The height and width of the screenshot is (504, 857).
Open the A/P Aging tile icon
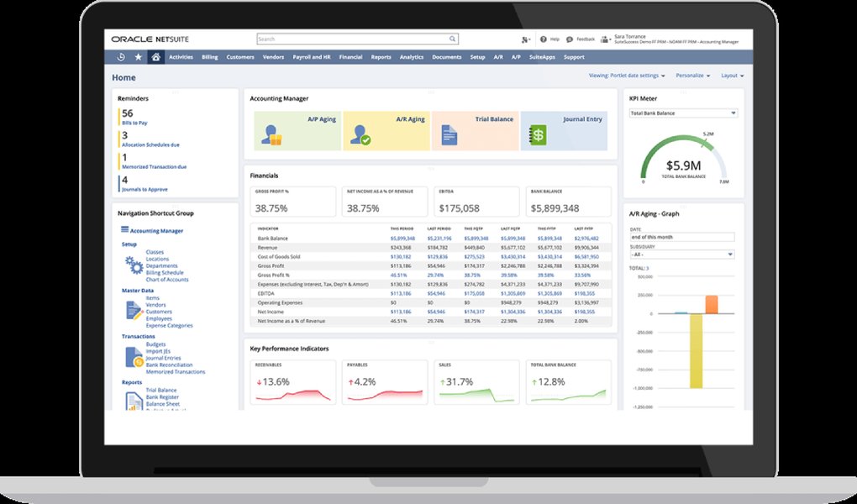[271, 134]
